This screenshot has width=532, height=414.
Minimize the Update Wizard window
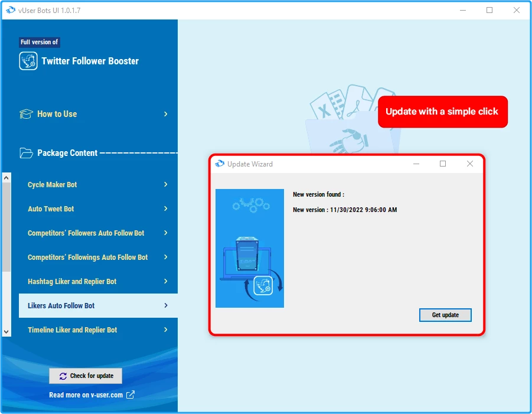pyautogui.click(x=416, y=164)
